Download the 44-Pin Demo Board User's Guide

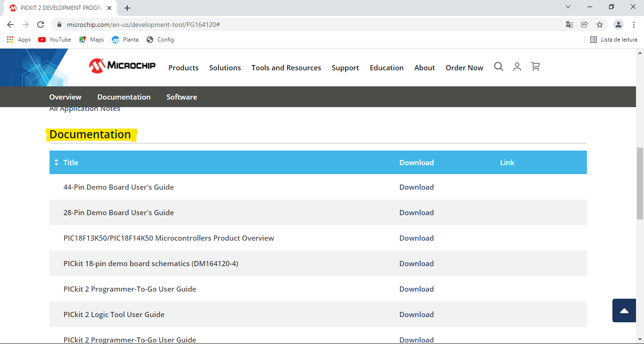(416, 187)
